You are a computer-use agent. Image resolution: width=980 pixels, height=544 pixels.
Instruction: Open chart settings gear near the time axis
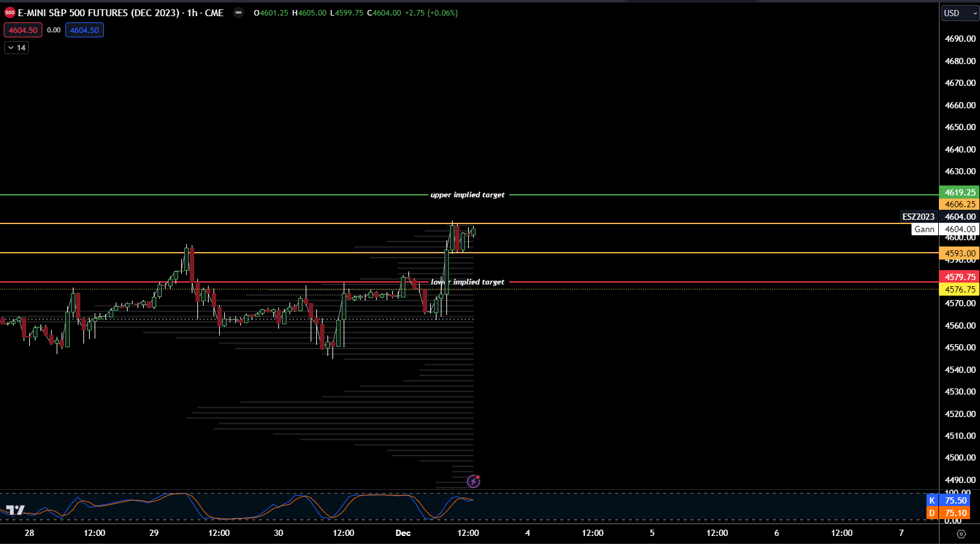click(x=961, y=534)
